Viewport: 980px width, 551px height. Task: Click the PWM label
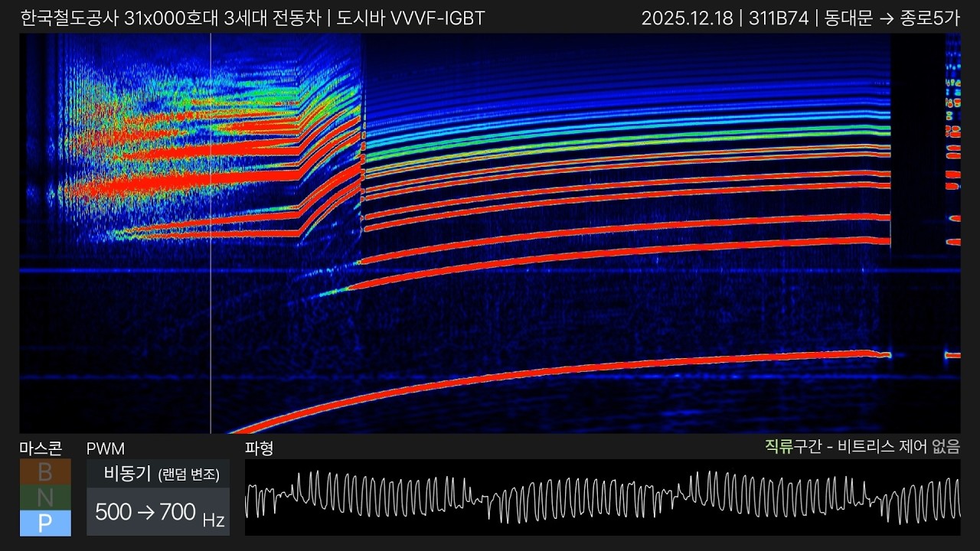[106, 448]
